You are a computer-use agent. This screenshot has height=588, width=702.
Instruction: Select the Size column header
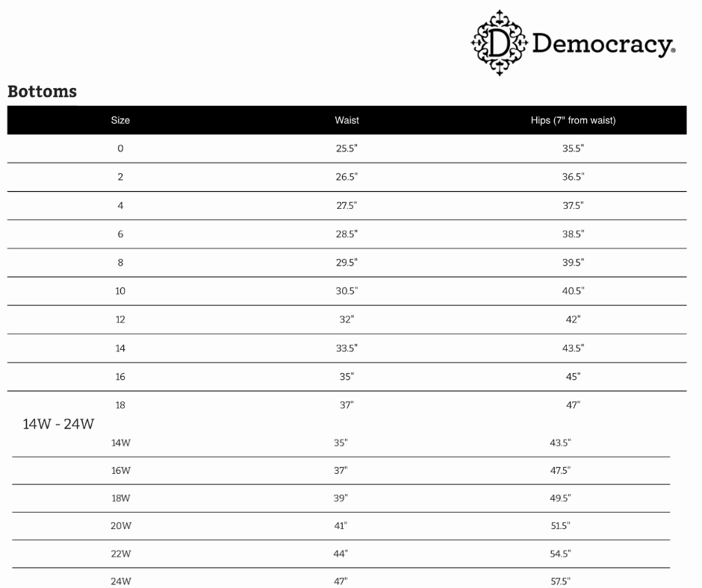click(120, 120)
